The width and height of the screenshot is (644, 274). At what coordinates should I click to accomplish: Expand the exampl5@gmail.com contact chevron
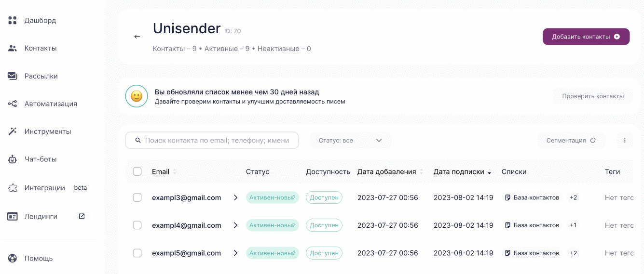235,253
